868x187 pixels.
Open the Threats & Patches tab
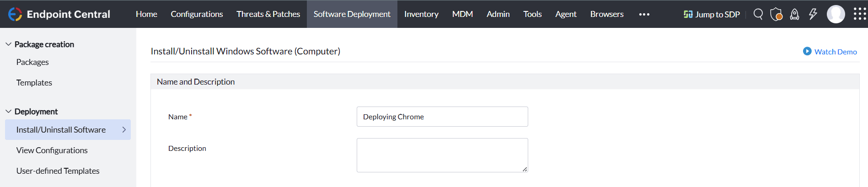tap(268, 14)
